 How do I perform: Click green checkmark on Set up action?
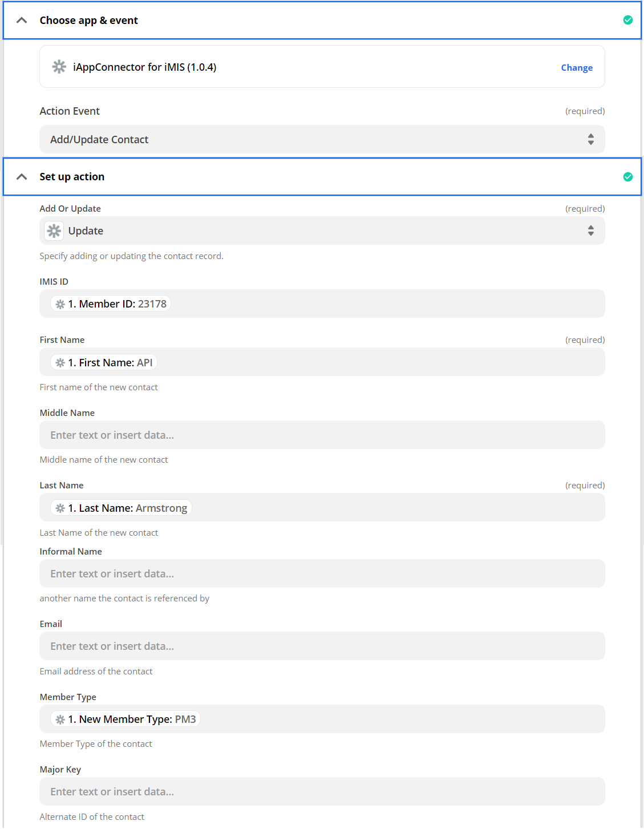pos(627,177)
